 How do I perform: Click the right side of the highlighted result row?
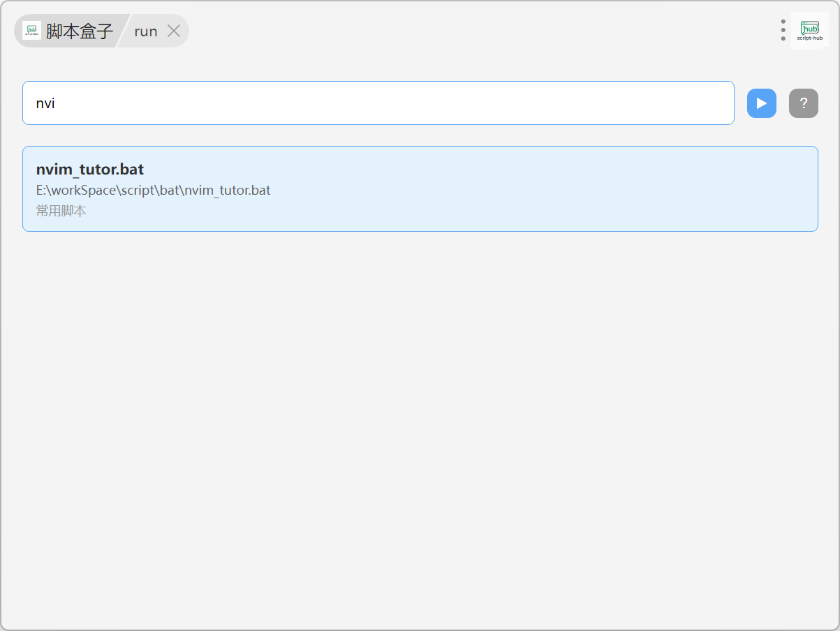pyautogui.click(x=733, y=188)
